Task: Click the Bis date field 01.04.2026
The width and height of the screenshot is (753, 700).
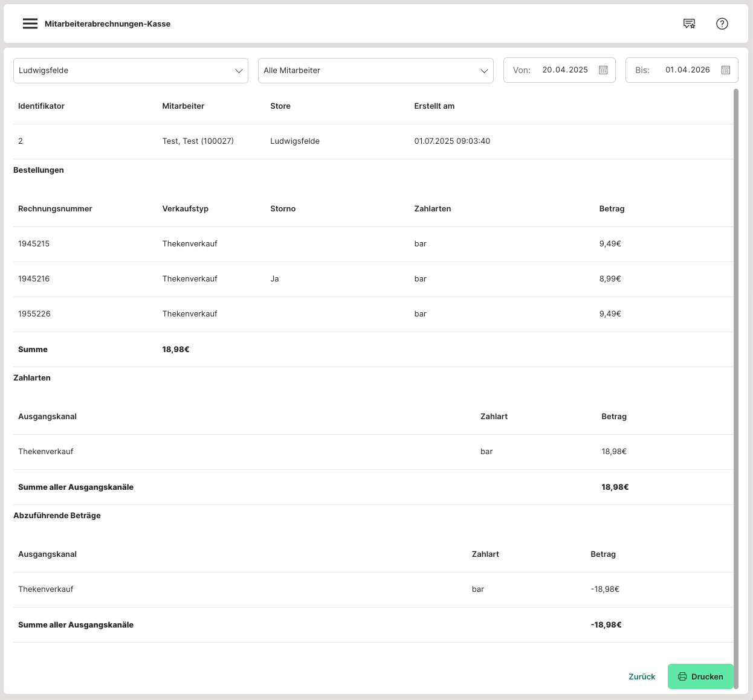Action: (687, 70)
